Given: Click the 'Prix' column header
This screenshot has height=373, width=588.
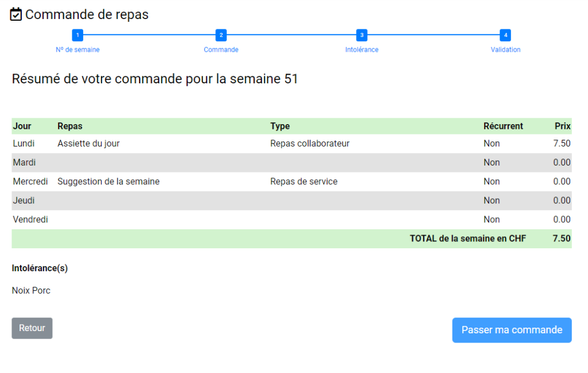Looking at the screenshot, I should point(563,126).
